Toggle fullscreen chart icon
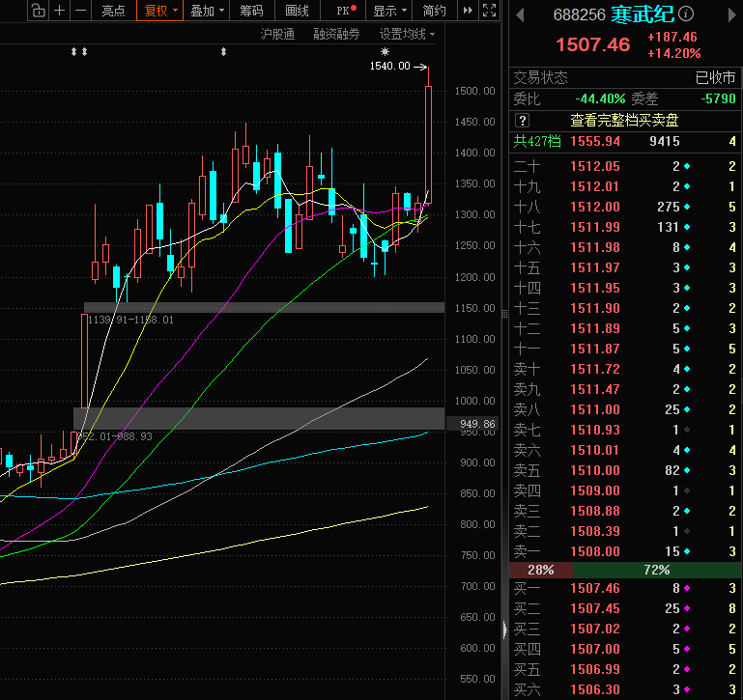Viewport: 743px width, 700px height. pyautogui.click(x=489, y=10)
